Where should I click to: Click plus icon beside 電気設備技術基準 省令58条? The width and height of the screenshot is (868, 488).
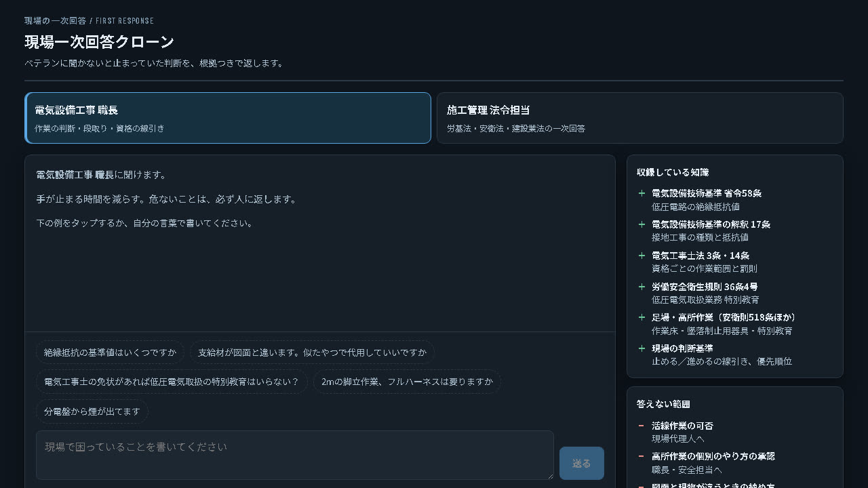pos(642,193)
